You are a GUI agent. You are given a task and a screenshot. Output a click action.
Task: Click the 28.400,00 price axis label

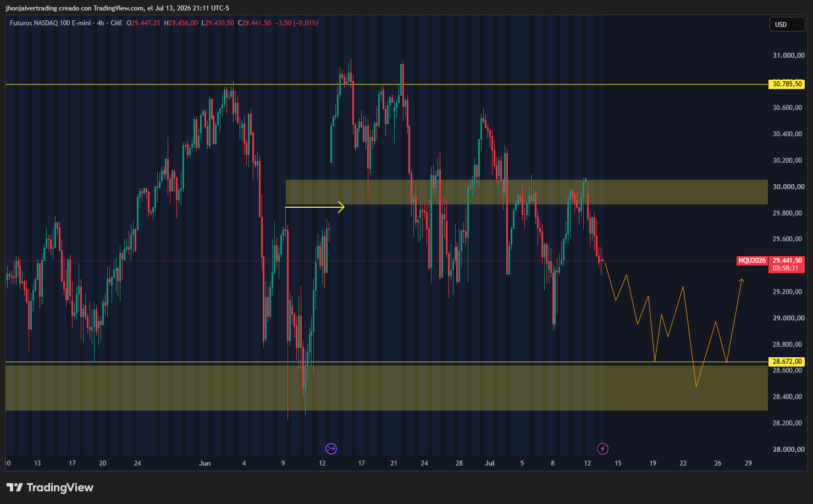click(x=788, y=397)
